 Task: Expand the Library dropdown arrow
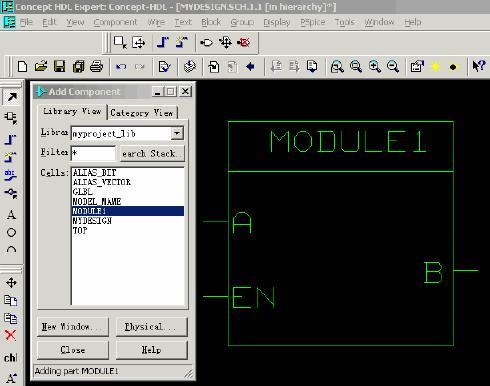pos(177,133)
